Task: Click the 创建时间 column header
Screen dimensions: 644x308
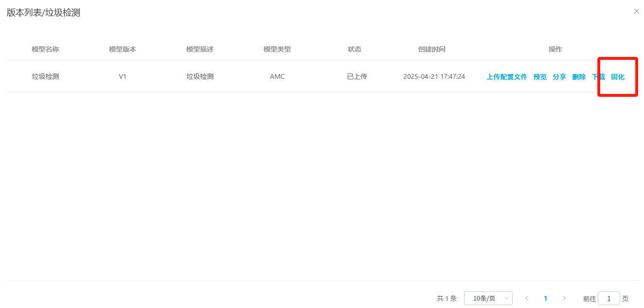Action: point(432,49)
